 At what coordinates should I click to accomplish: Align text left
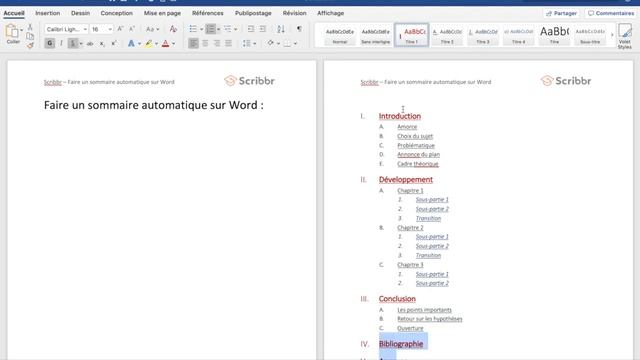(193, 43)
